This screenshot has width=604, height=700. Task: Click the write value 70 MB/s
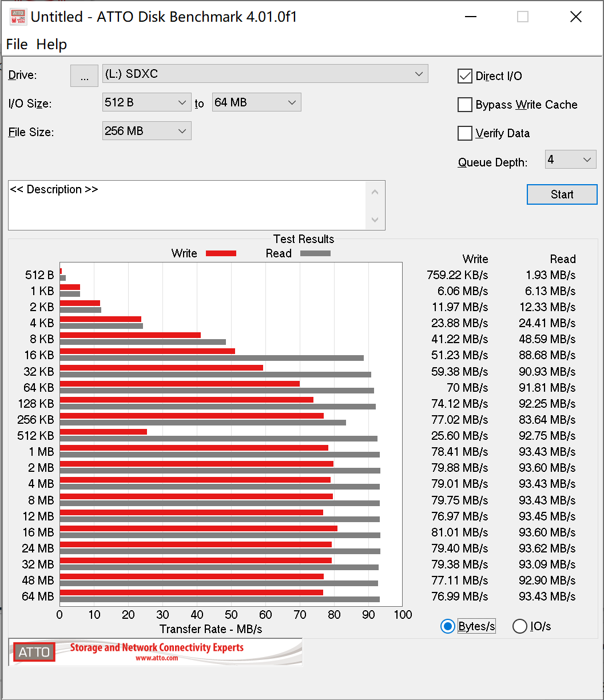coord(468,388)
